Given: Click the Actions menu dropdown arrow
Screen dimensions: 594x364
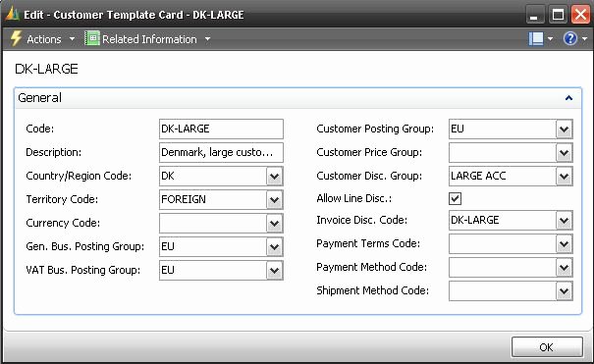Looking at the screenshot, I should (72, 39).
